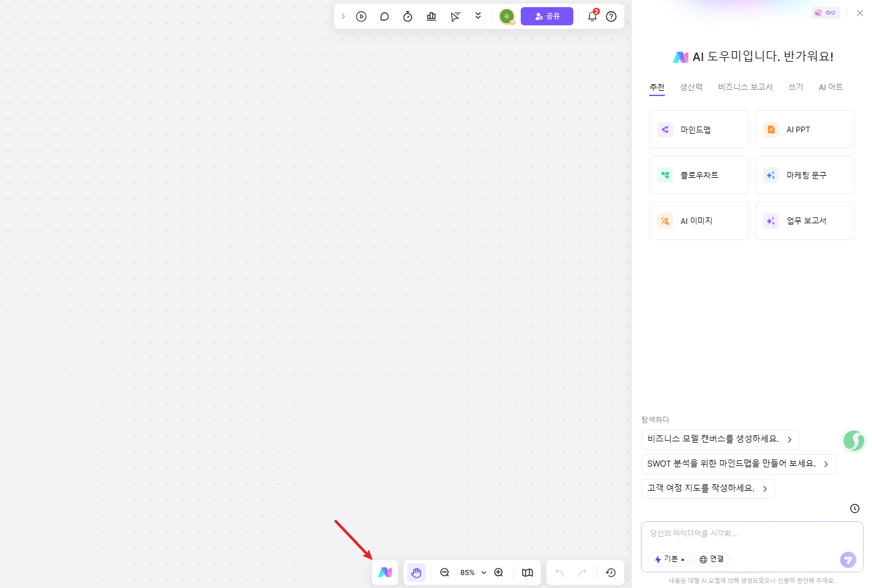
Task: Open version history clock icon in toolbar
Action: point(610,572)
